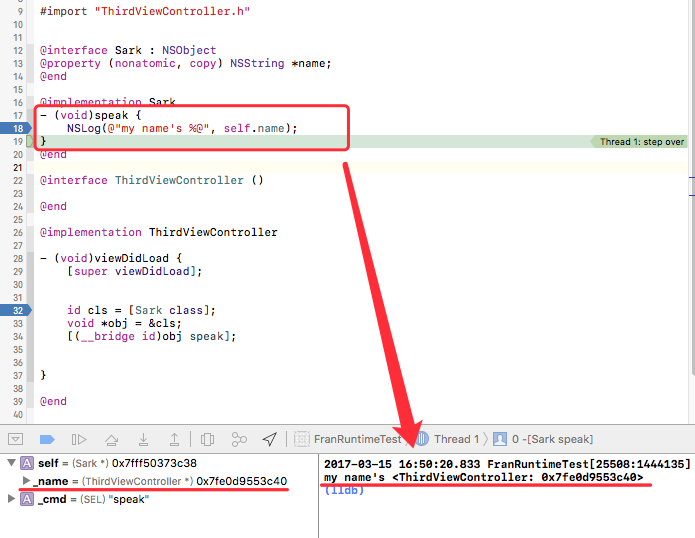Image resolution: width=695 pixels, height=538 pixels.
Task: Click @implementation ThirdViewController line
Action: click(159, 232)
